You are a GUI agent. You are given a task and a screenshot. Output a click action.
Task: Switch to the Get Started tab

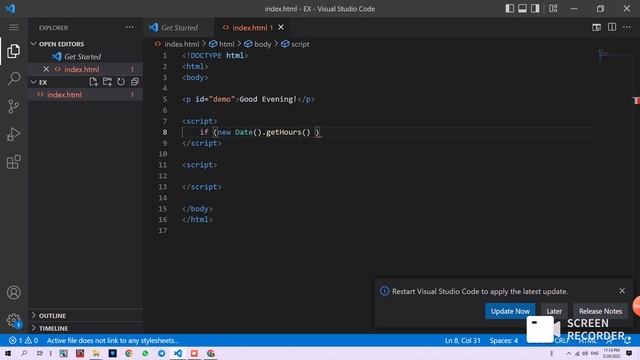pos(179,28)
